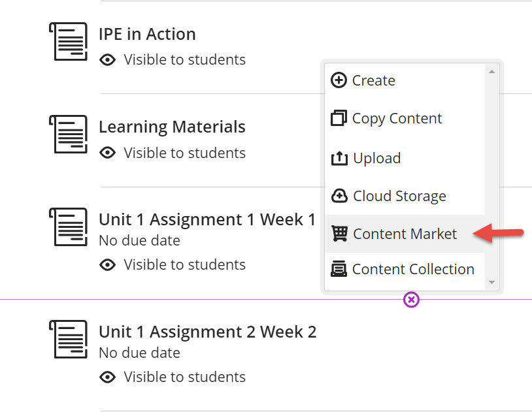532x412 pixels.
Task: Open the IPE in Action title link
Action: click(x=147, y=34)
